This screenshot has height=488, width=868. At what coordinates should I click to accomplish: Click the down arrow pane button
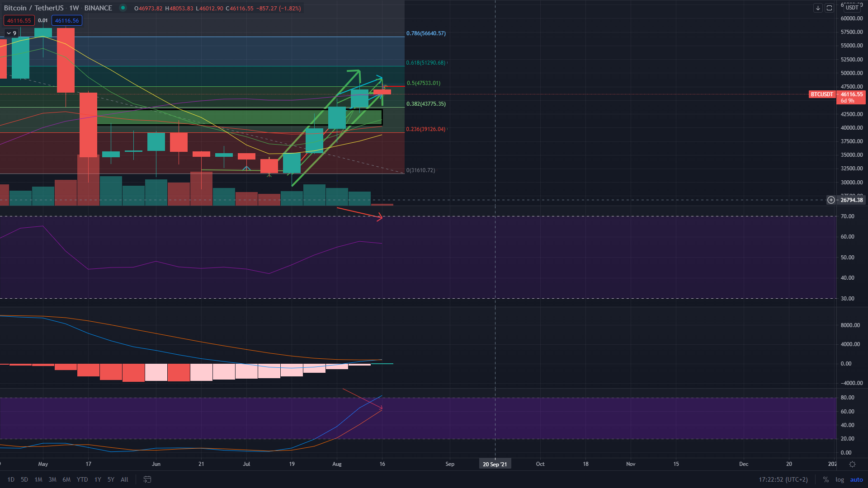(818, 8)
